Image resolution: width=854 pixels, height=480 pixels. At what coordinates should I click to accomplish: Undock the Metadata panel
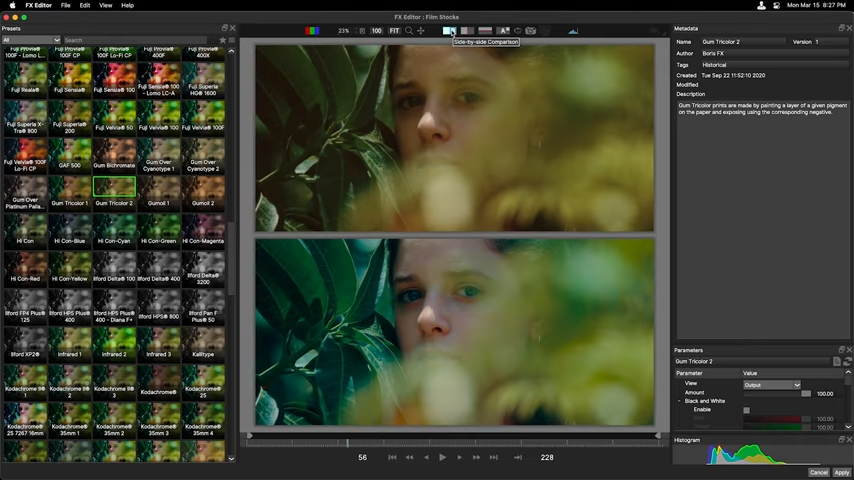[841, 28]
